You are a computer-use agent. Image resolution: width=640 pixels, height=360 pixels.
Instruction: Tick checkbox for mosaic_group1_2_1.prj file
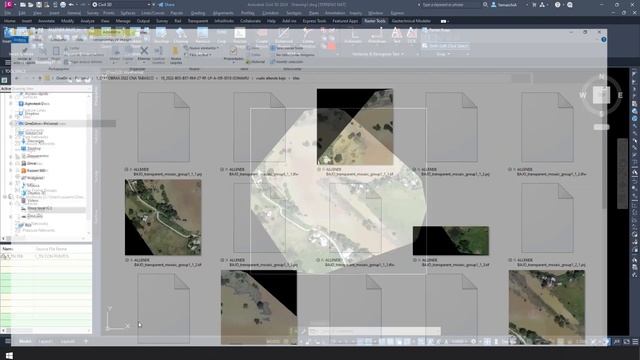tap(510, 260)
